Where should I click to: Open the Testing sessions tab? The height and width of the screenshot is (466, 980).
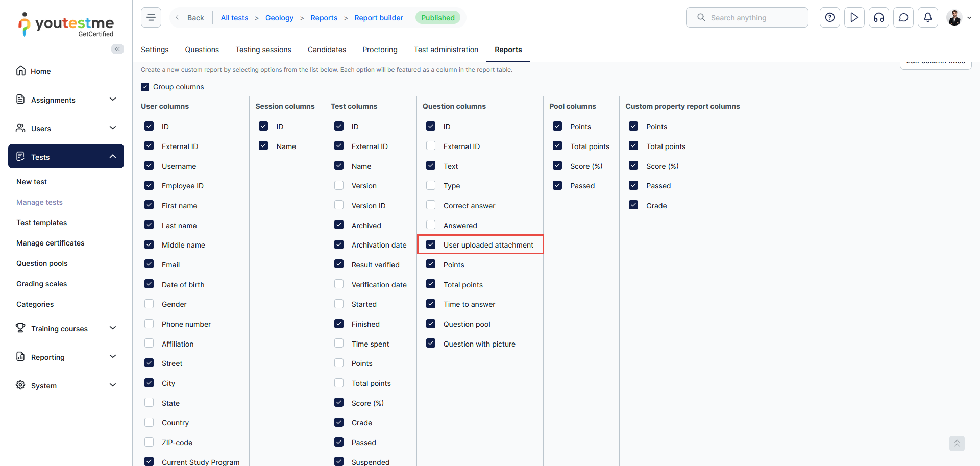click(x=263, y=50)
